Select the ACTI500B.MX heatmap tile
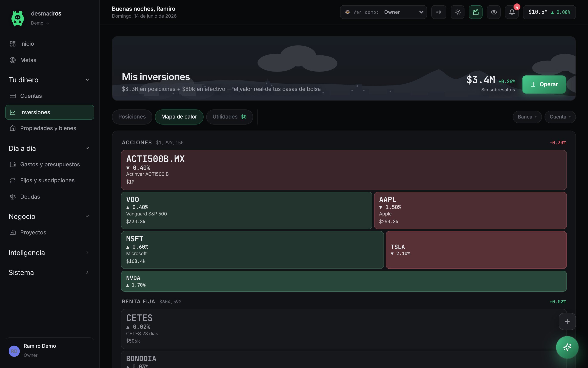This screenshot has width=588, height=368. pos(344,170)
